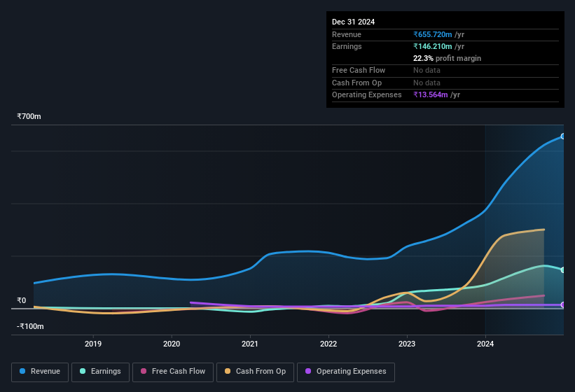Toggle the Earnings series legend button
Viewport: 575px width, 392px height.
click(100, 372)
